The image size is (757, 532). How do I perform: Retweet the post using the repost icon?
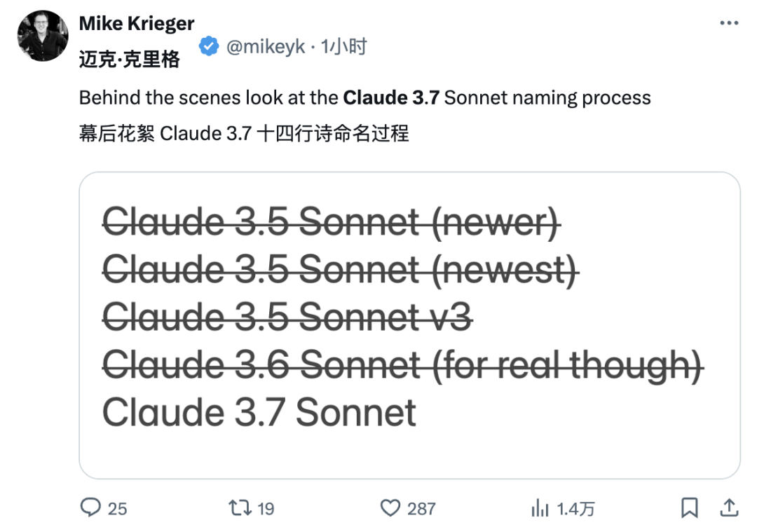pyautogui.click(x=240, y=507)
